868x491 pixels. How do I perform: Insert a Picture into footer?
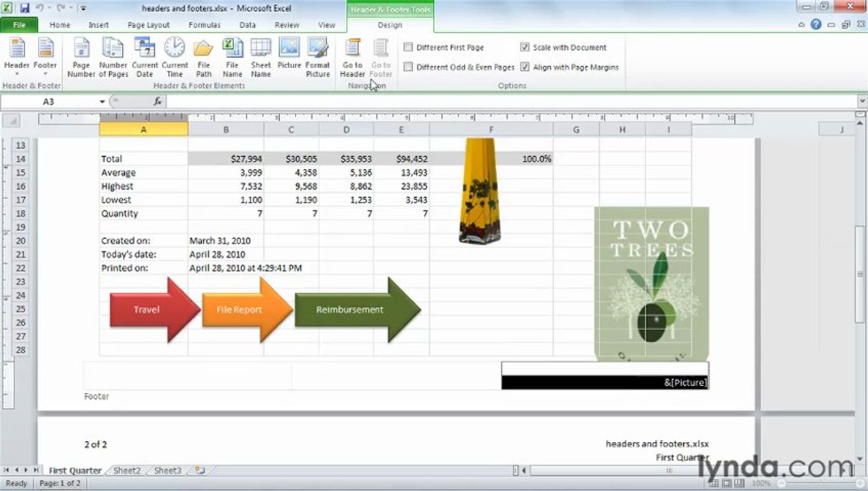[x=289, y=53]
